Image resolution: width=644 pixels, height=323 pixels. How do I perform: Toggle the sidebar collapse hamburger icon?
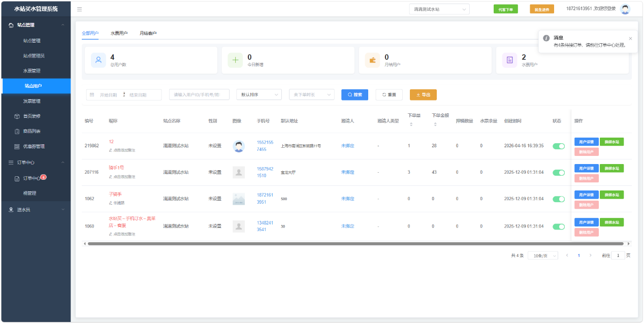[80, 9]
